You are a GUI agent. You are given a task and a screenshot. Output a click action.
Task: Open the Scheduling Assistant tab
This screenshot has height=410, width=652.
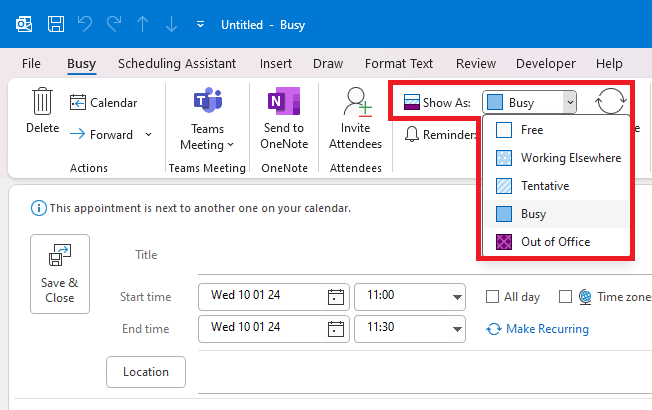[176, 63]
